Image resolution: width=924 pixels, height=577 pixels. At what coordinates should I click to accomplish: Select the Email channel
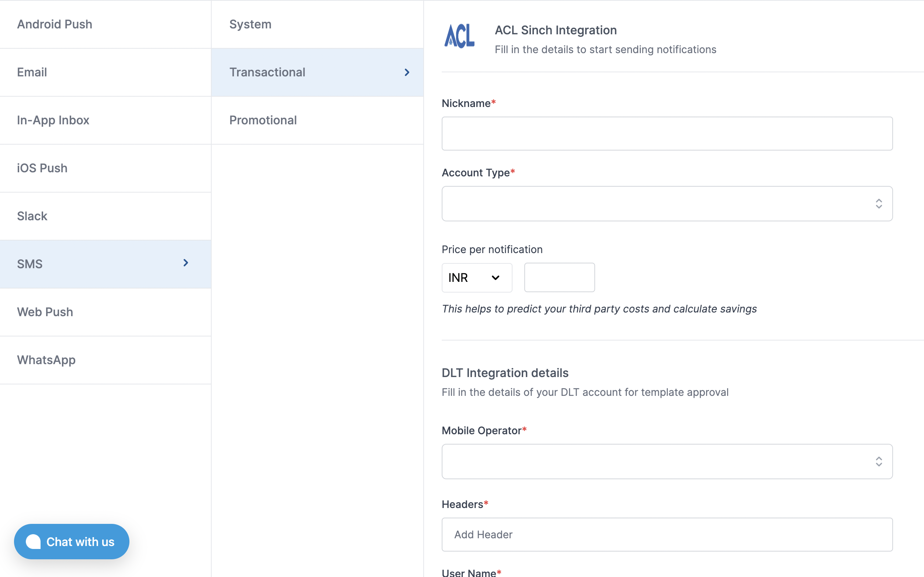tap(32, 72)
